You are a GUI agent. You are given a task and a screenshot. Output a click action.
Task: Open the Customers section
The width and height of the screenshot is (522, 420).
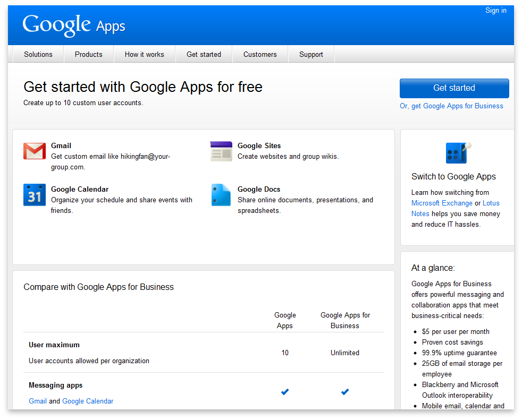[260, 54]
